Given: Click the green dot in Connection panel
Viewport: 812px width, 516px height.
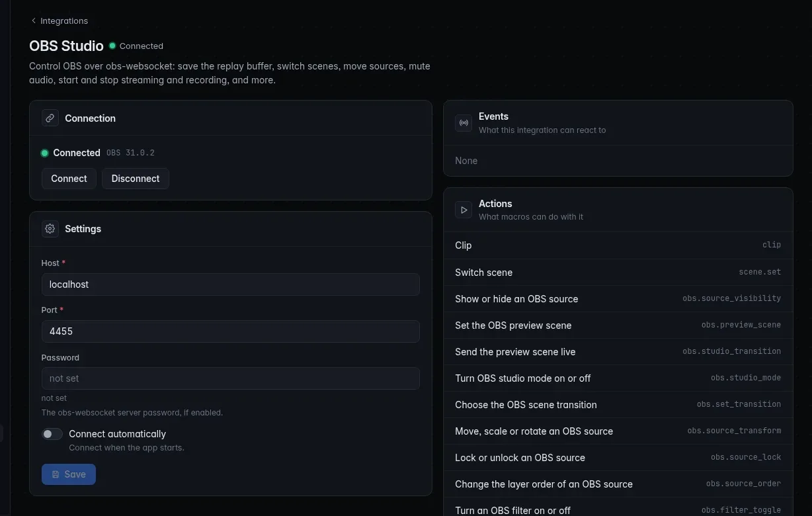Looking at the screenshot, I should point(45,153).
